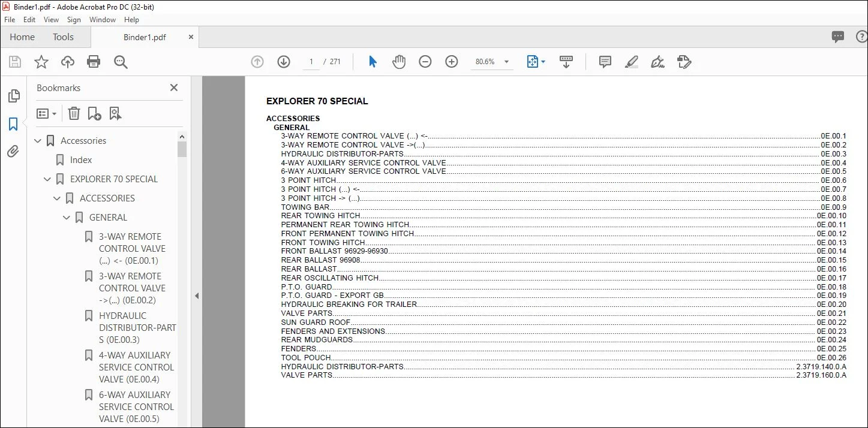The height and width of the screenshot is (428, 868).
Task: Select the Hand pan tool
Action: click(x=399, y=62)
